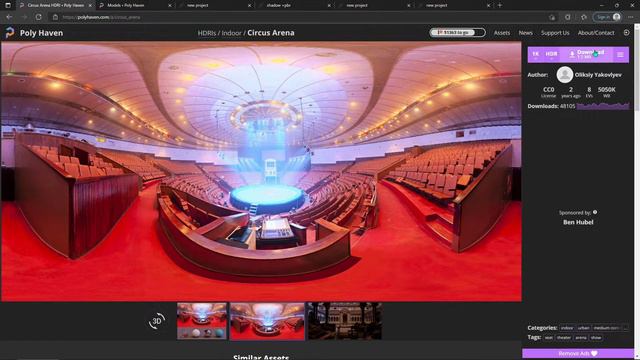
Task: Select the dark courtyard backplate thumbnail
Action: point(345,321)
